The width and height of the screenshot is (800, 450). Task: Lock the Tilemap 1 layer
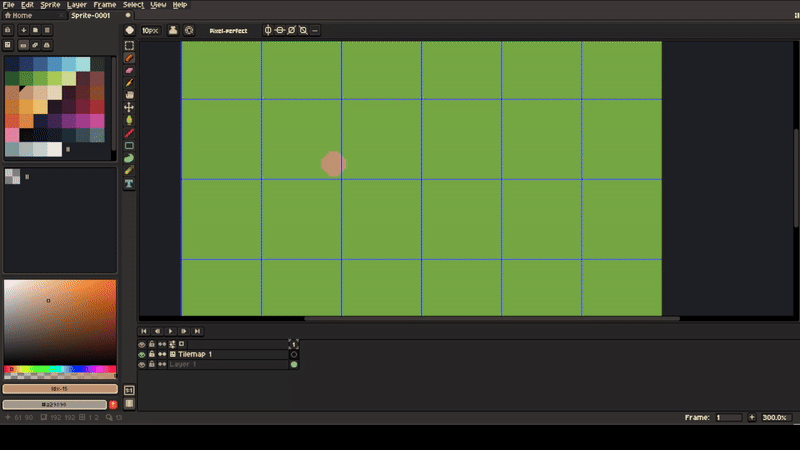(x=151, y=354)
